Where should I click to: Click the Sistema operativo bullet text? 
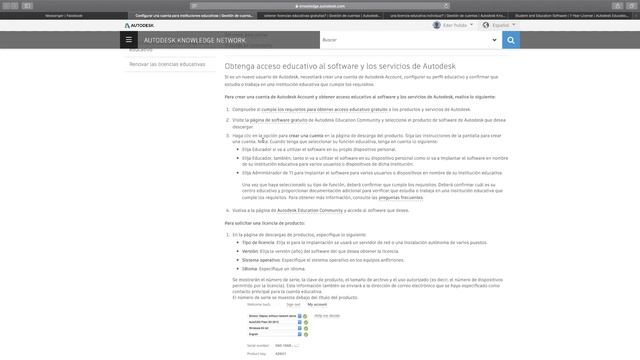323,260
